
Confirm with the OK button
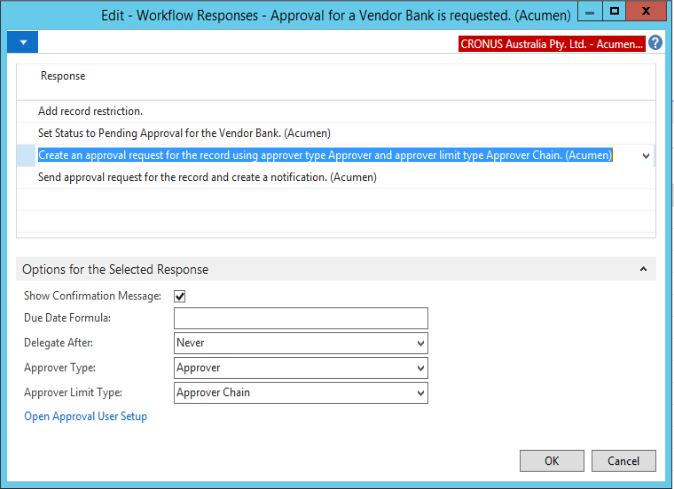[552, 461]
